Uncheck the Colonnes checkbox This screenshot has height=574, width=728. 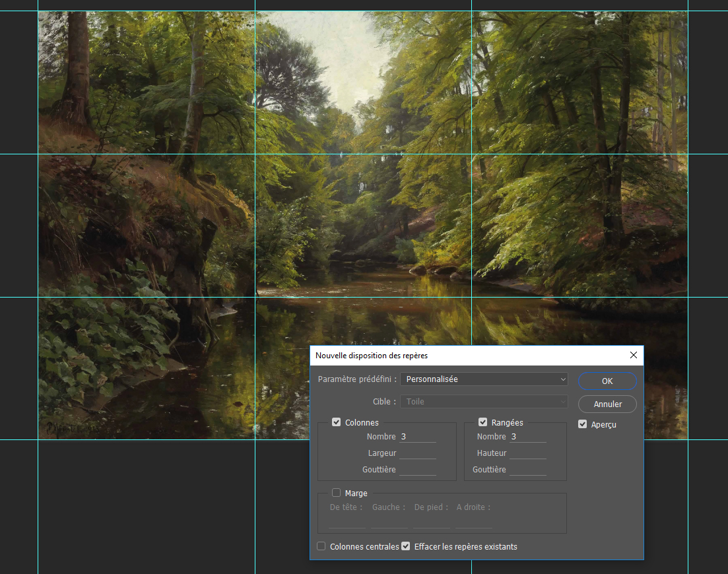point(337,422)
